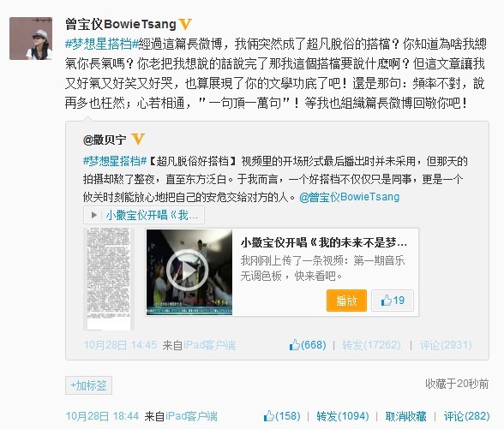Open the 评论(282) comments
The image size is (504, 429).
coord(466,416)
